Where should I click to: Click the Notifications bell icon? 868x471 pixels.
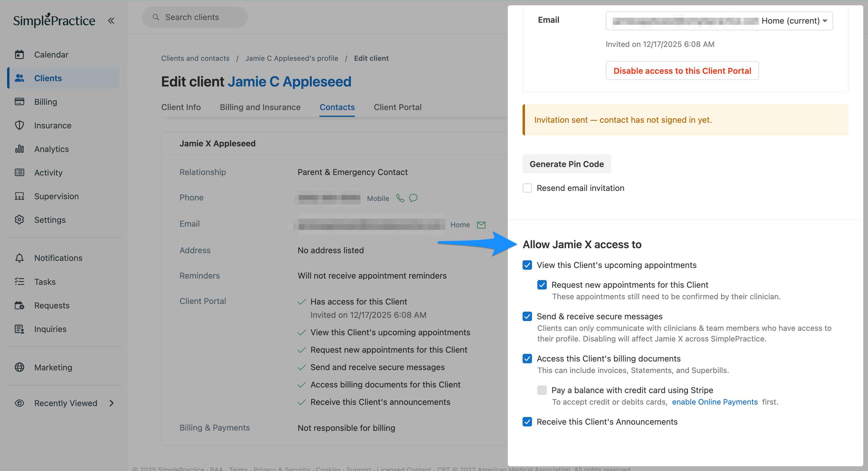[19, 258]
